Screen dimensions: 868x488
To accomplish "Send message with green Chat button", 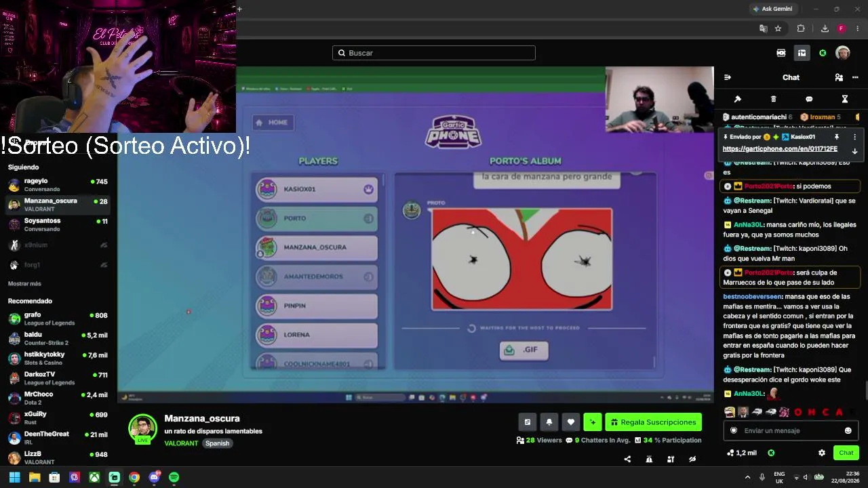I will coord(846,453).
